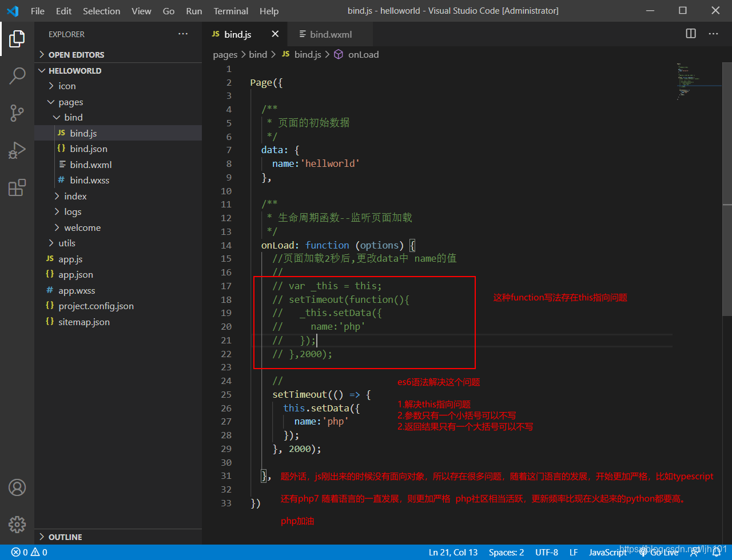Open the Help menu
This screenshot has width=732, height=560.
tap(269, 11)
